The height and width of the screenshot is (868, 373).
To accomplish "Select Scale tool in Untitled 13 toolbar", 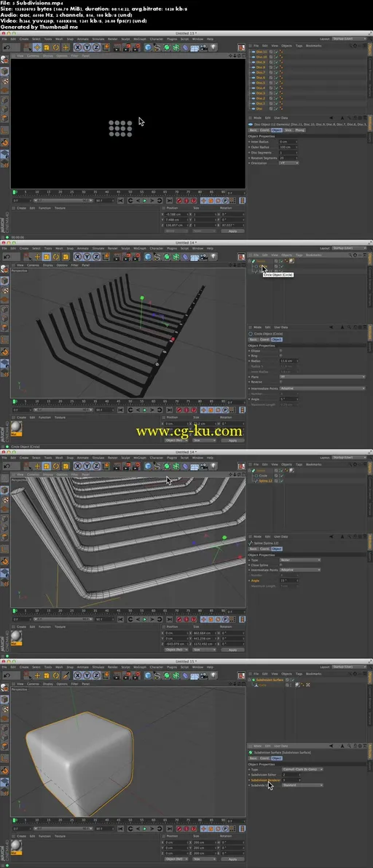I will [x=47, y=47].
